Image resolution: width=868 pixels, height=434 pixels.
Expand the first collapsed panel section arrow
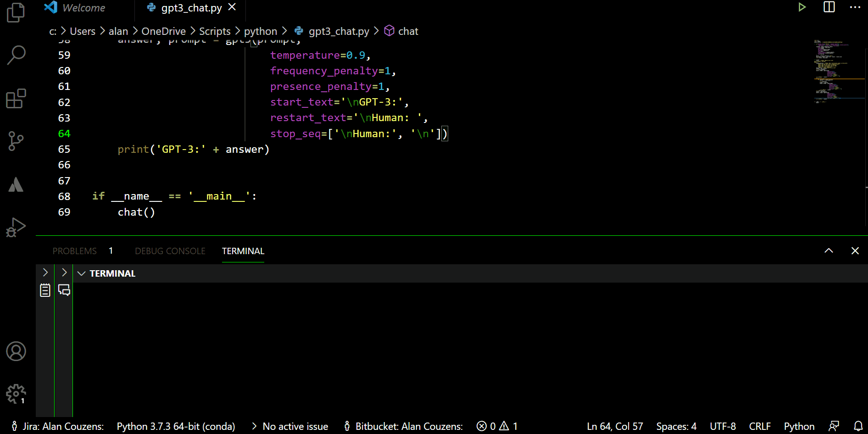45,273
